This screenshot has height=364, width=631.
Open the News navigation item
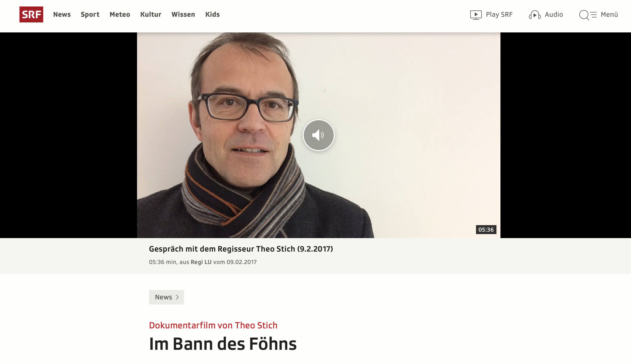(x=62, y=14)
